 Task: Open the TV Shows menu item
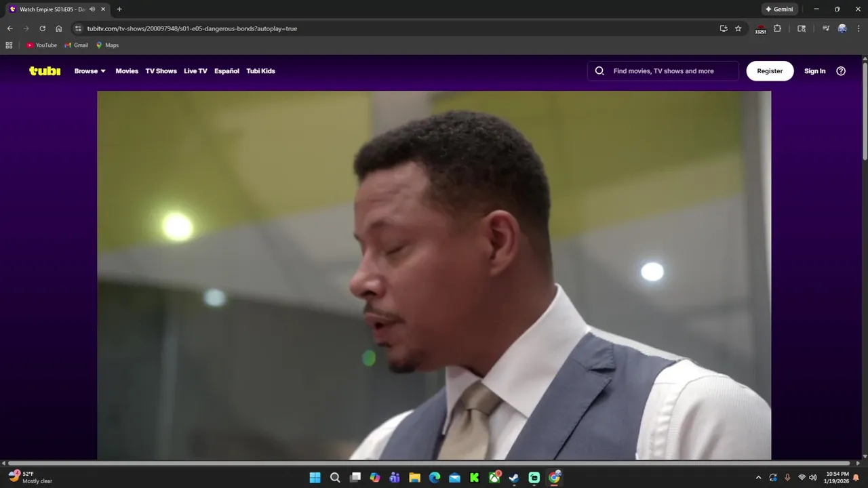coord(161,70)
